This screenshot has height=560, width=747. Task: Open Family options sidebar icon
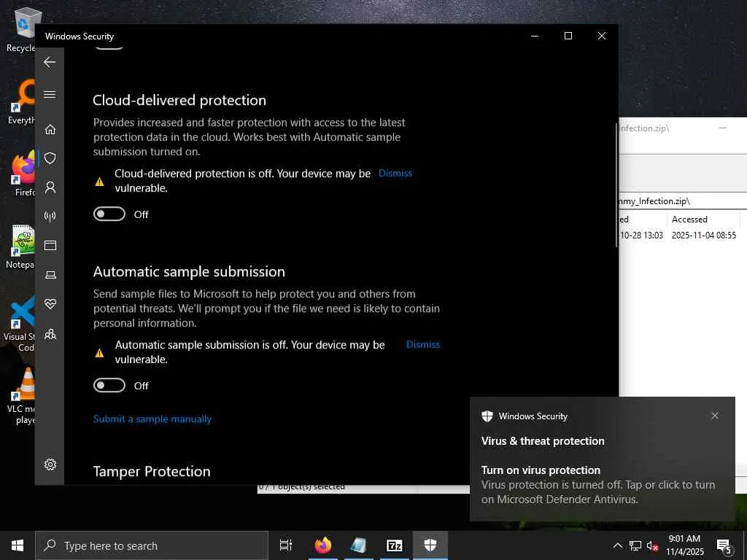[x=50, y=333]
